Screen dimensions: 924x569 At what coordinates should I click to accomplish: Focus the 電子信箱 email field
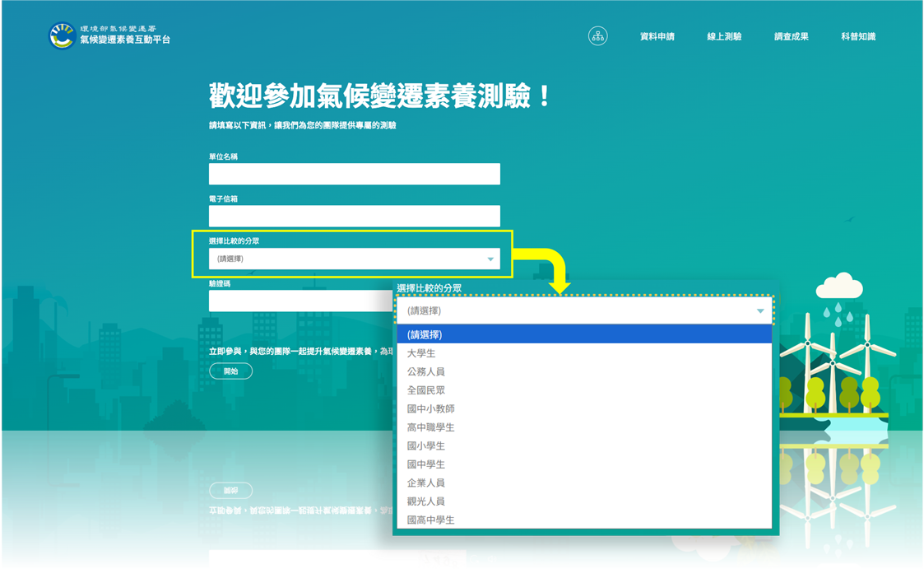[x=355, y=216]
